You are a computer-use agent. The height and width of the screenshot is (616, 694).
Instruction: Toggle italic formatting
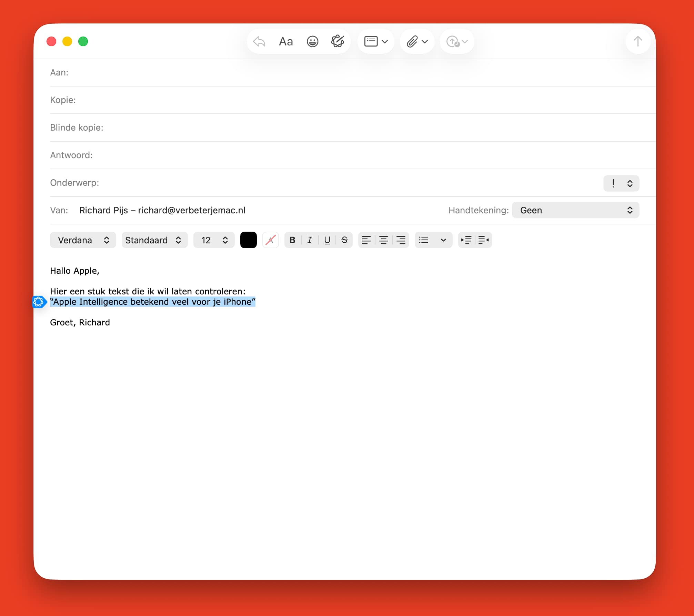point(310,240)
